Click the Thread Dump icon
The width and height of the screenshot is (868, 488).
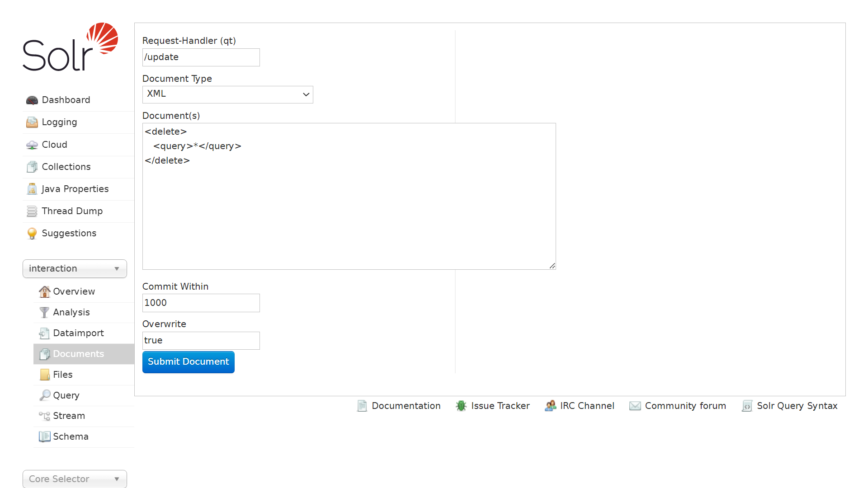[x=32, y=211]
